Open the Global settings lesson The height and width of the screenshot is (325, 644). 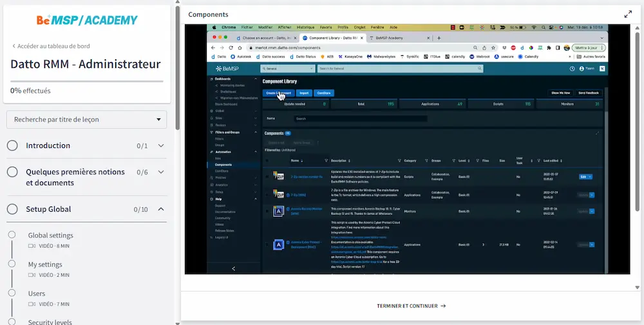(51, 236)
